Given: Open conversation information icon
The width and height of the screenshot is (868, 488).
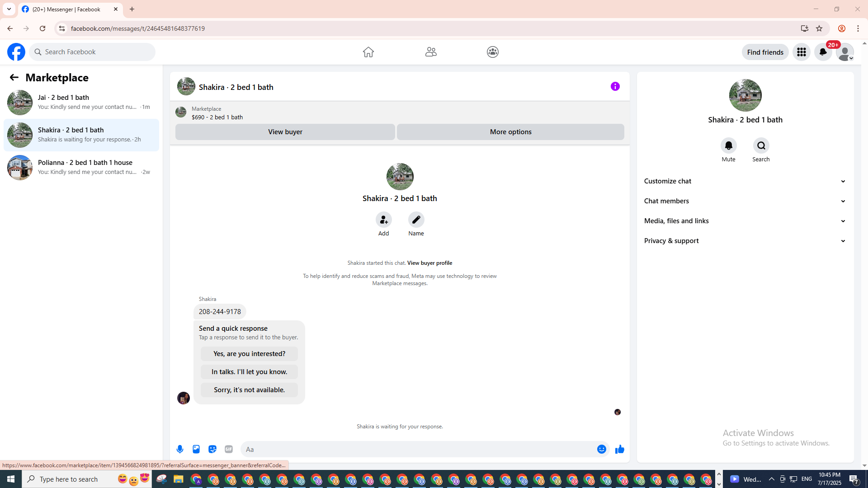Looking at the screenshot, I should (615, 86).
